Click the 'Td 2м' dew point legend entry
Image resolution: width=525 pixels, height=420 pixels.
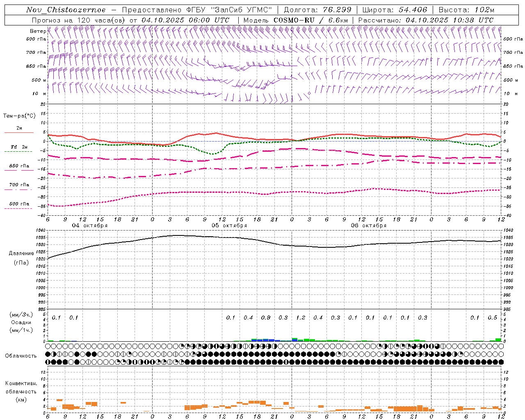[19, 147]
